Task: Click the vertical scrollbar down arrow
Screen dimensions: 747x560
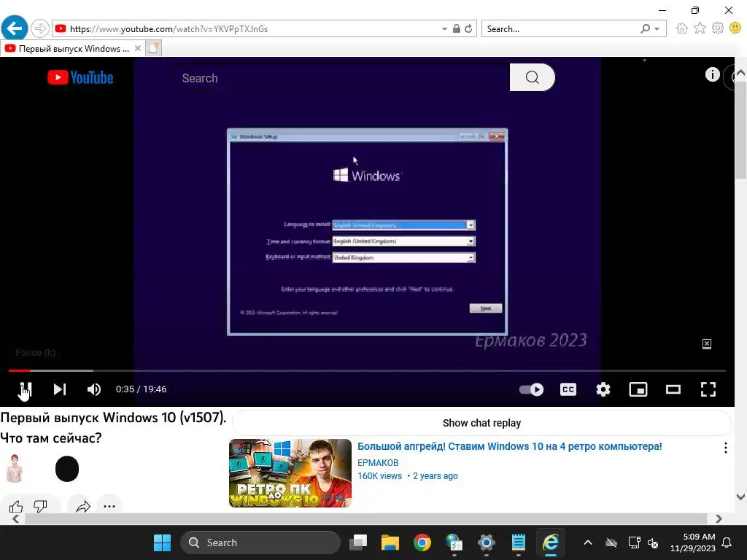Action: [x=740, y=497]
